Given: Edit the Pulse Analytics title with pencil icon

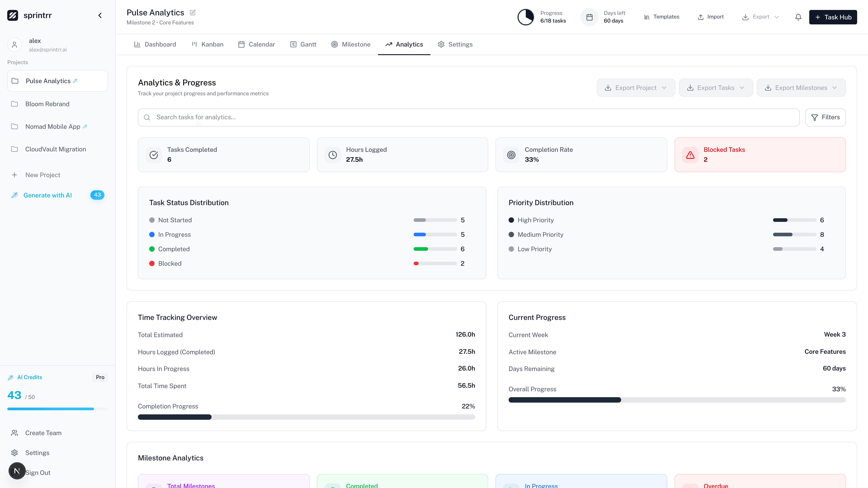Looking at the screenshot, I should coord(192,12).
